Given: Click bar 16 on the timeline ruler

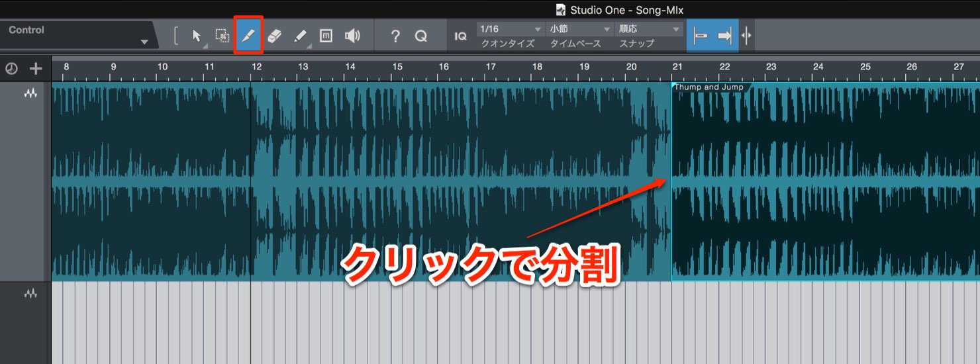Looking at the screenshot, I should coord(444,66).
